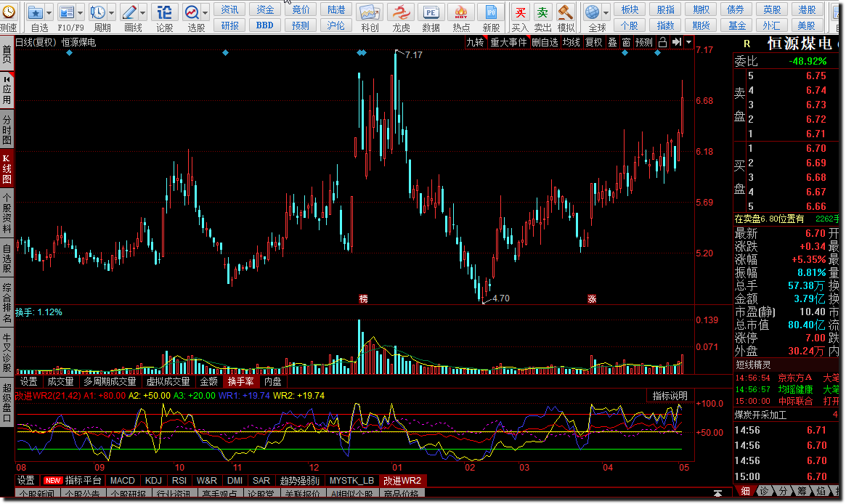Switch to the 多周期成交量 tab
The image size is (846, 504).
[110, 381]
